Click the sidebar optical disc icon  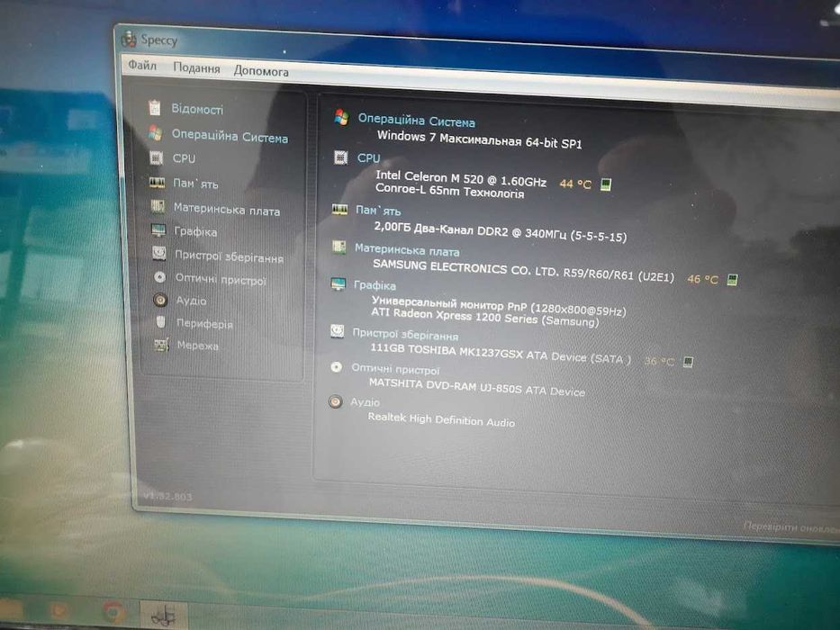pyautogui.click(x=159, y=277)
